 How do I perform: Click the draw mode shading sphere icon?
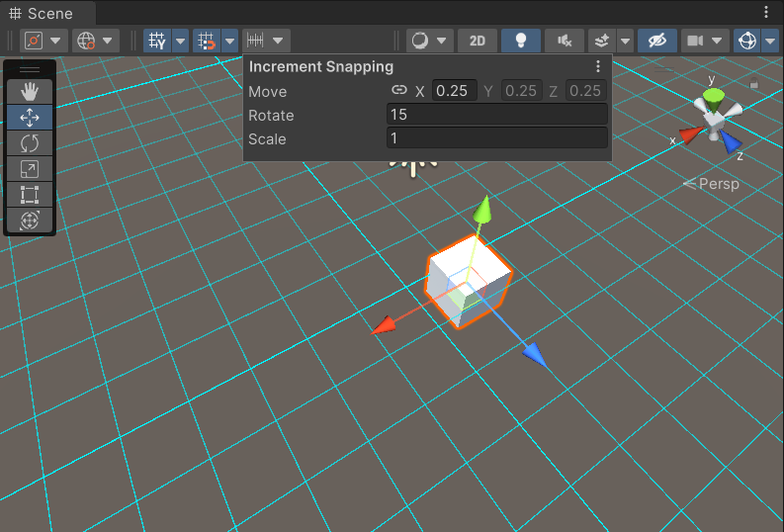[x=420, y=41]
